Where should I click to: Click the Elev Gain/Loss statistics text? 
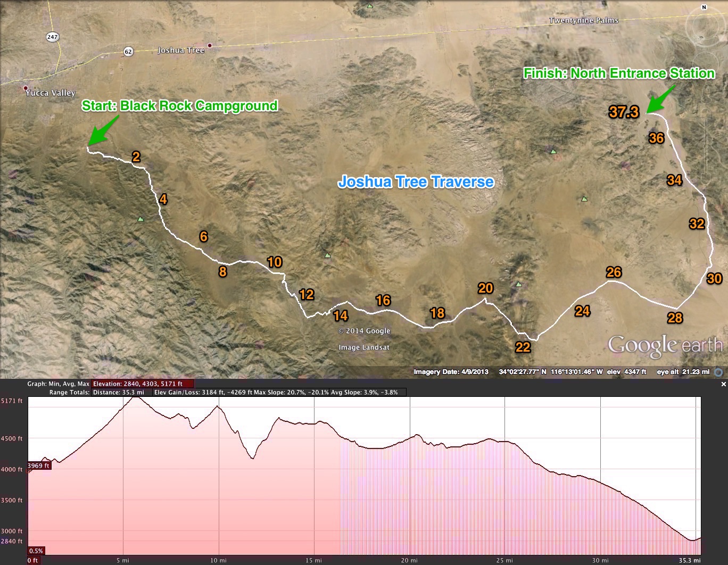click(x=203, y=392)
